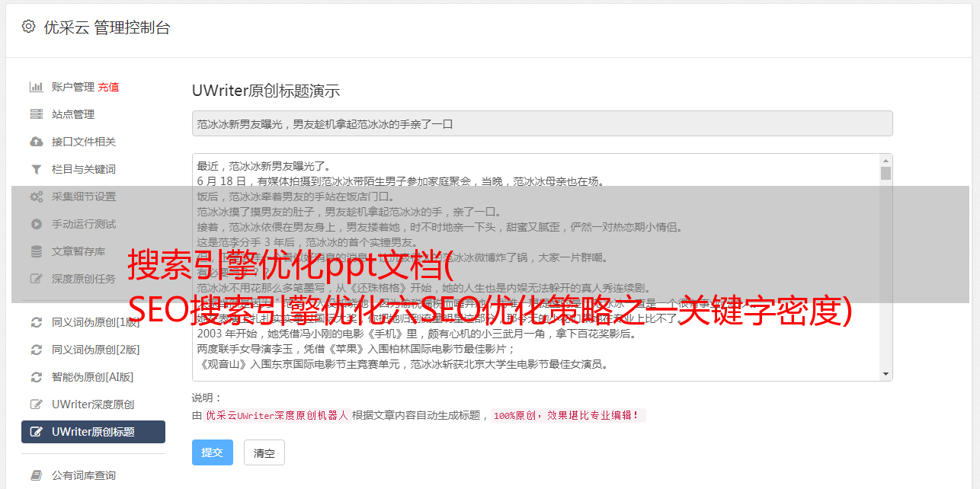Click the line 最近，范冰冰新男友曝光了。
980x489 pixels.
[264, 166]
